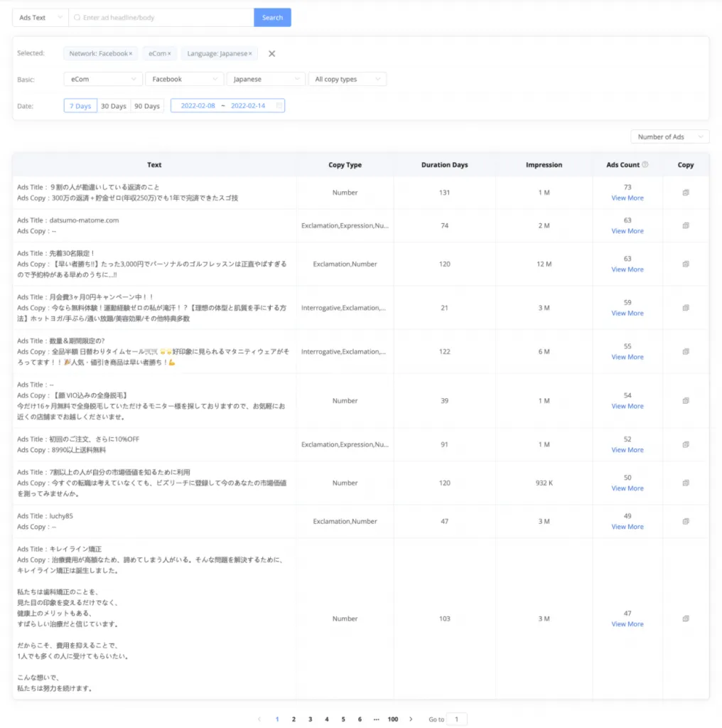Screen dimensions: 722x728
Task: Copy the luchy85 ad text
Action: [685, 521]
